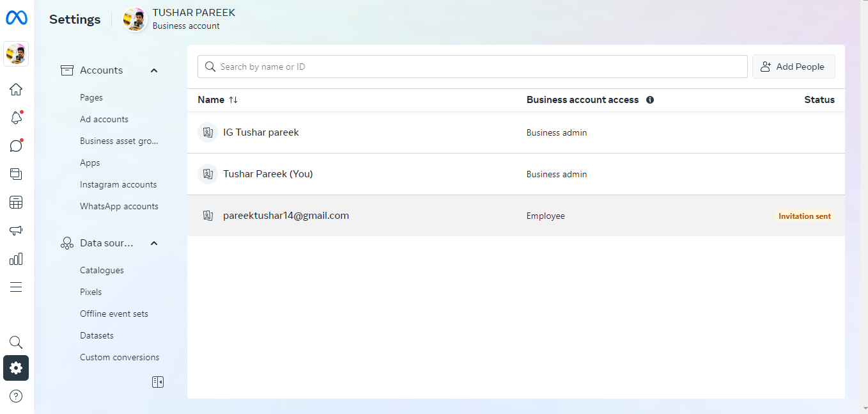
Task: Open the messages chat bubble icon
Action: coord(16,146)
